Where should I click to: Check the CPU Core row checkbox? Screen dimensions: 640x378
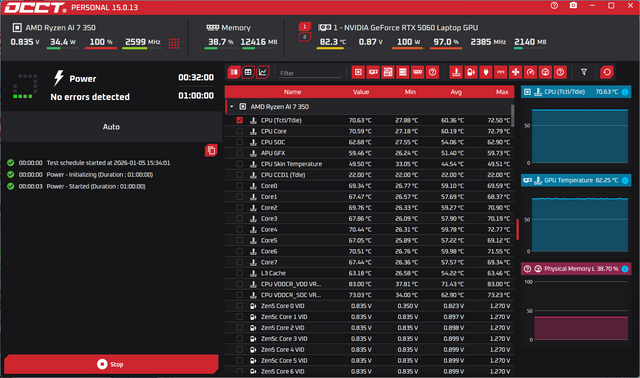(x=240, y=131)
